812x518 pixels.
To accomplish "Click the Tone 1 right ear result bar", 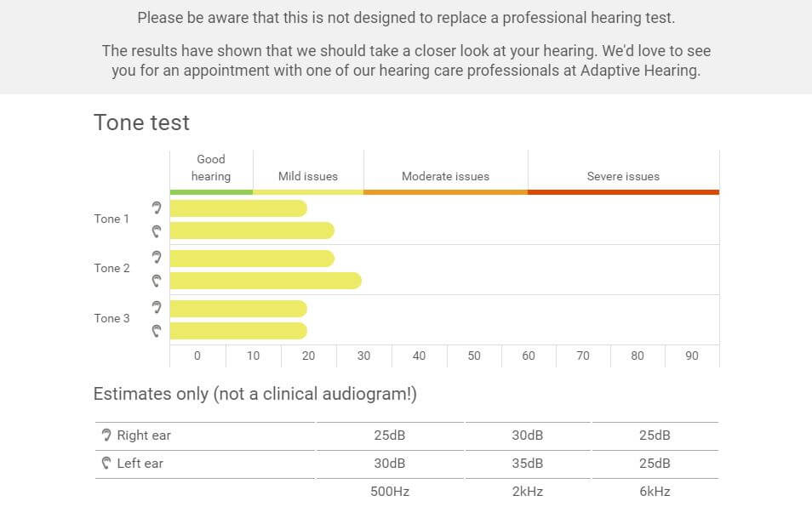I will (238, 208).
